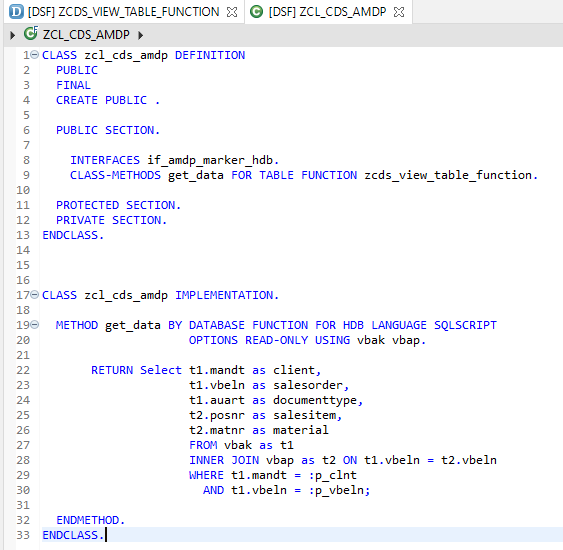Collapse the class DEFINITION fold on line 1
The image size is (563, 550).
35,55
